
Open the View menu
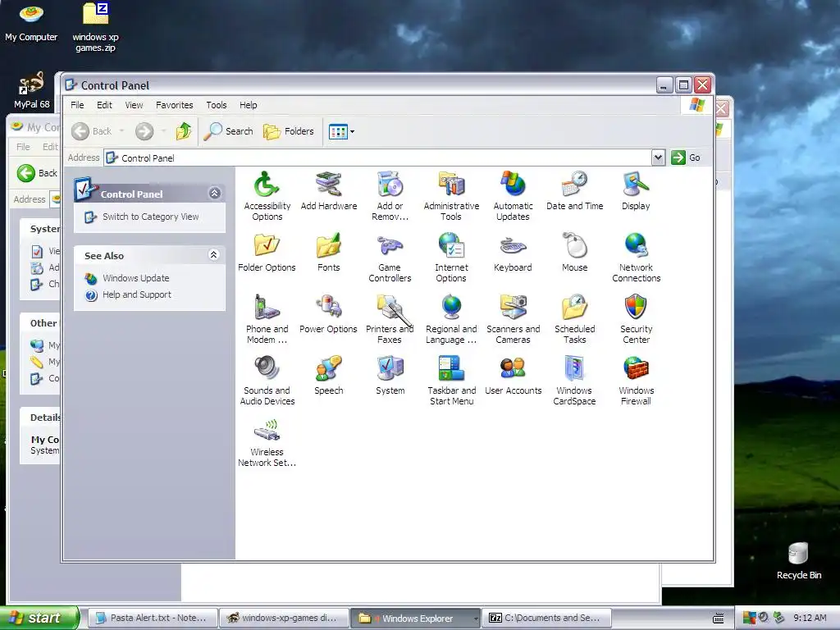click(x=134, y=105)
